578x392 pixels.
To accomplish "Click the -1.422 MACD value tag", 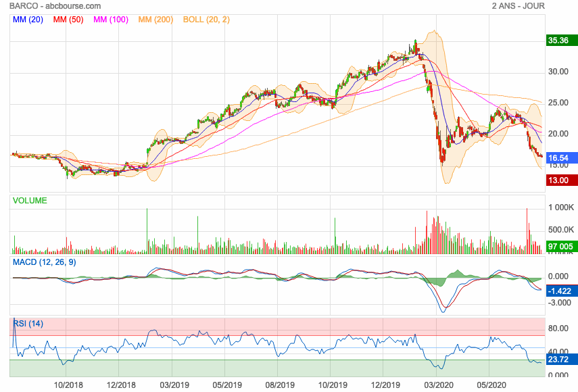I will coord(562,291).
